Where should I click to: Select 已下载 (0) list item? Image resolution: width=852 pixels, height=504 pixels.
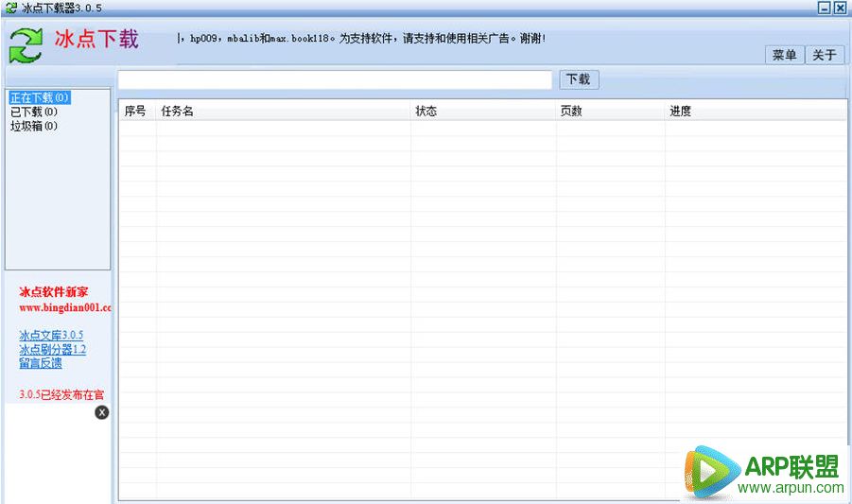pyautogui.click(x=34, y=112)
